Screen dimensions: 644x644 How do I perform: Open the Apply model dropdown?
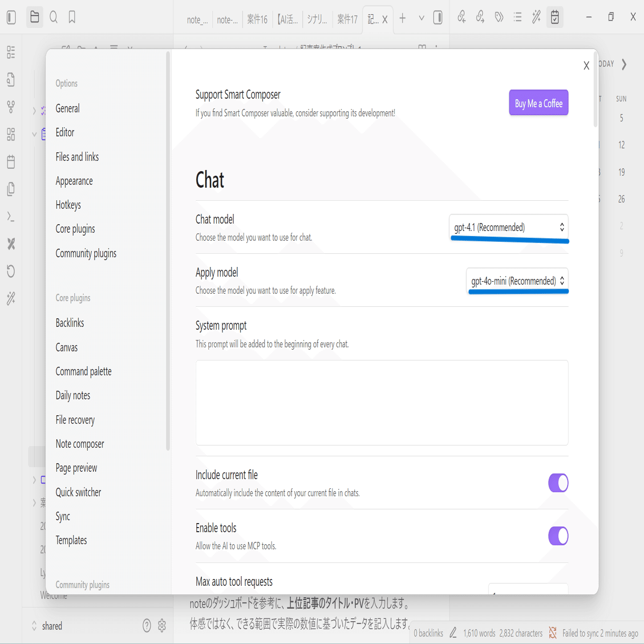517,281
